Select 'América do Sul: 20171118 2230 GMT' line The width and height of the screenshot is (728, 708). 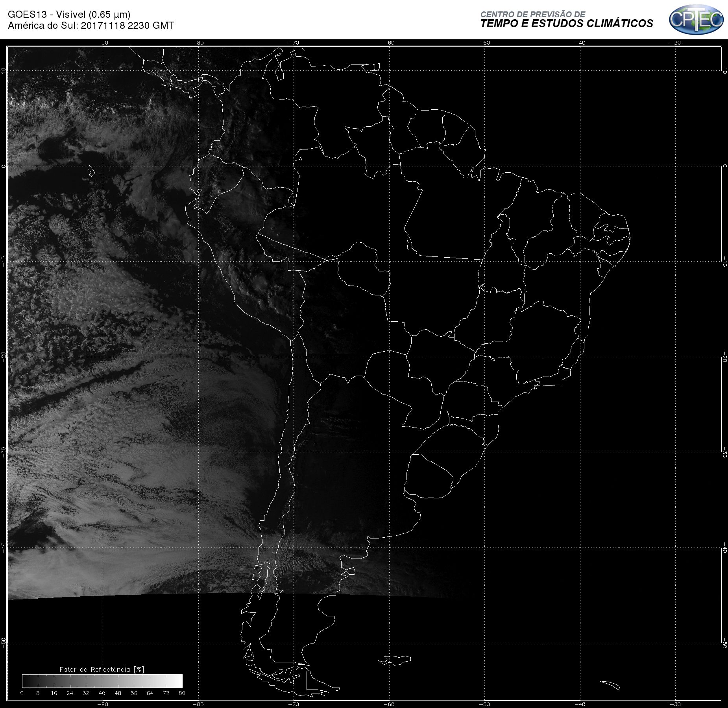click(91, 26)
